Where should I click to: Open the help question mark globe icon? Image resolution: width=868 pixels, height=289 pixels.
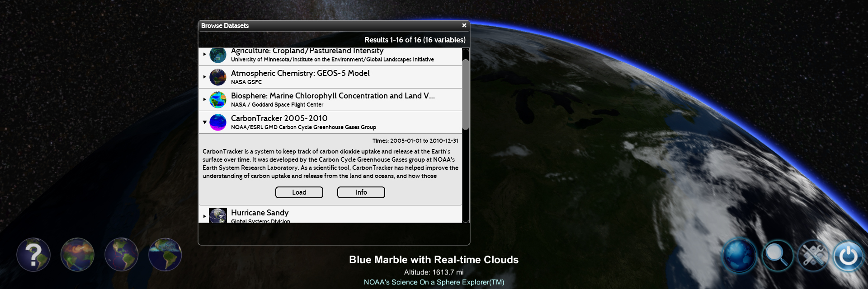[33, 255]
